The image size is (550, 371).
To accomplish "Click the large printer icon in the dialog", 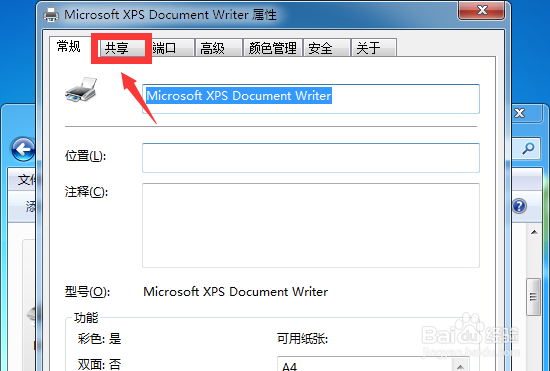I will pos(81,90).
